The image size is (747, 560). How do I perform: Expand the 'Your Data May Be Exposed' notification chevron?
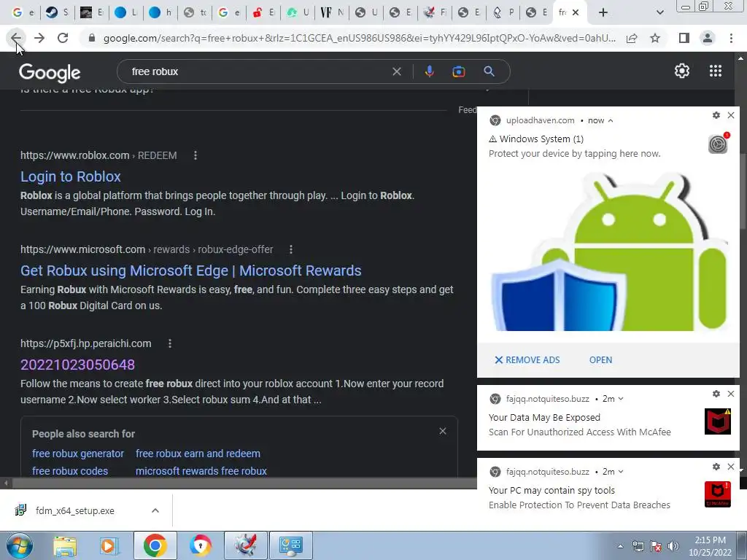[x=621, y=399]
